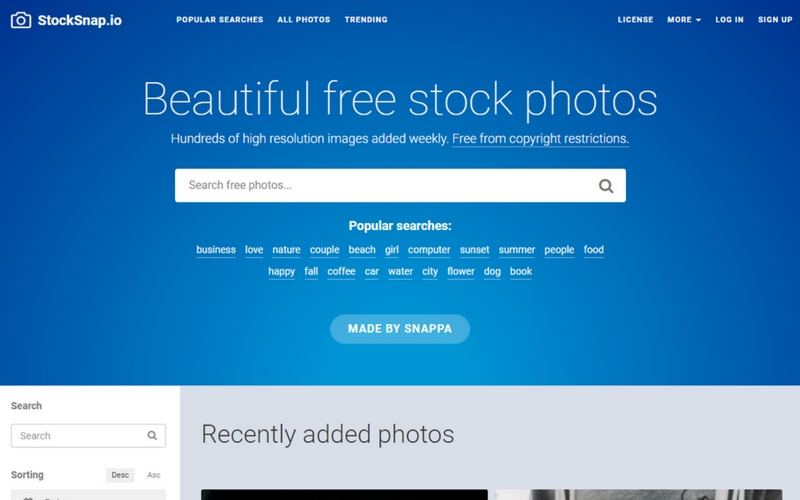This screenshot has height=500, width=800.
Task: Click the sidebar search magnifier icon
Action: point(152,436)
